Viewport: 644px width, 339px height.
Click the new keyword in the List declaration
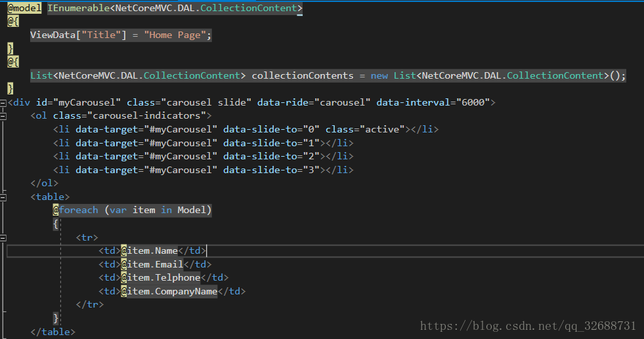tap(379, 75)
